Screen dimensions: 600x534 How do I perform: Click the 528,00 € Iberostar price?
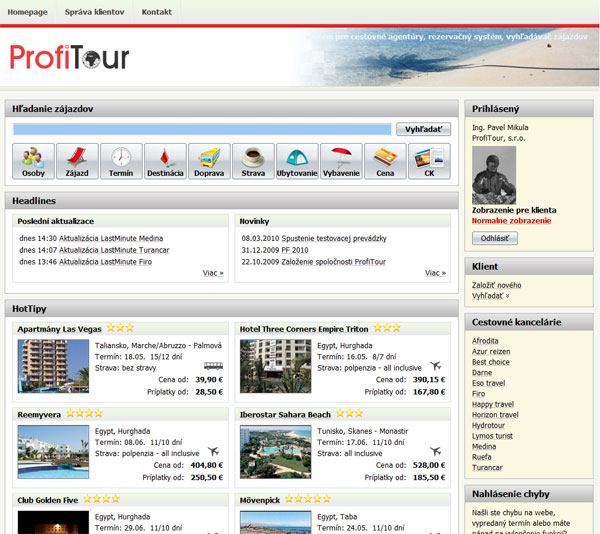tap(429, 466)
